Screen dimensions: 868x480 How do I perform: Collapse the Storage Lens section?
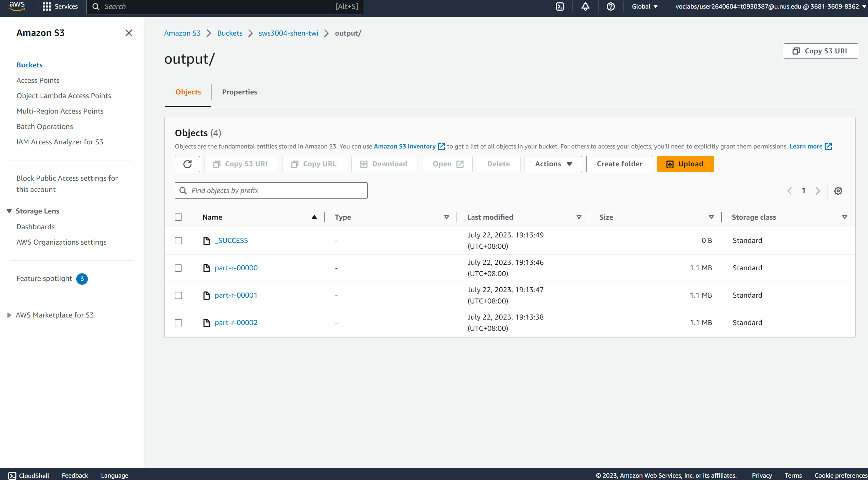(x=9, y=211)
